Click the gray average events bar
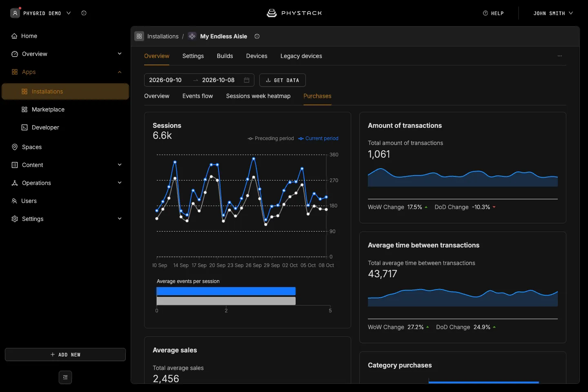This screenshot has height=392, width=588. pos(226,301)
